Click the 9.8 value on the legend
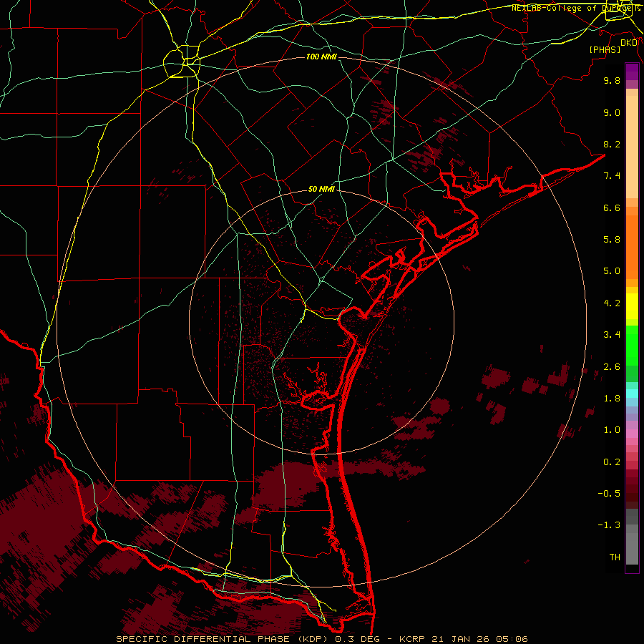The height and width of the screenshot is (644, 644). 612,80
